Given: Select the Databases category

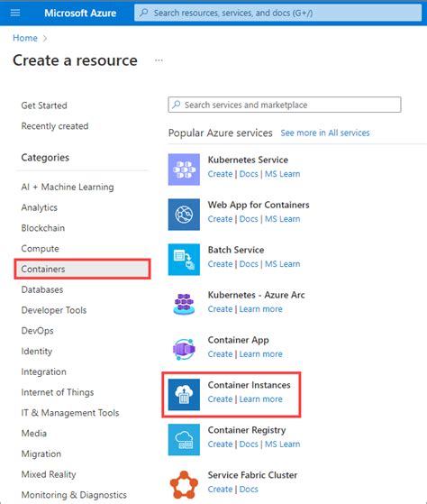Looking at the screenshot, I should click(42, 289).
